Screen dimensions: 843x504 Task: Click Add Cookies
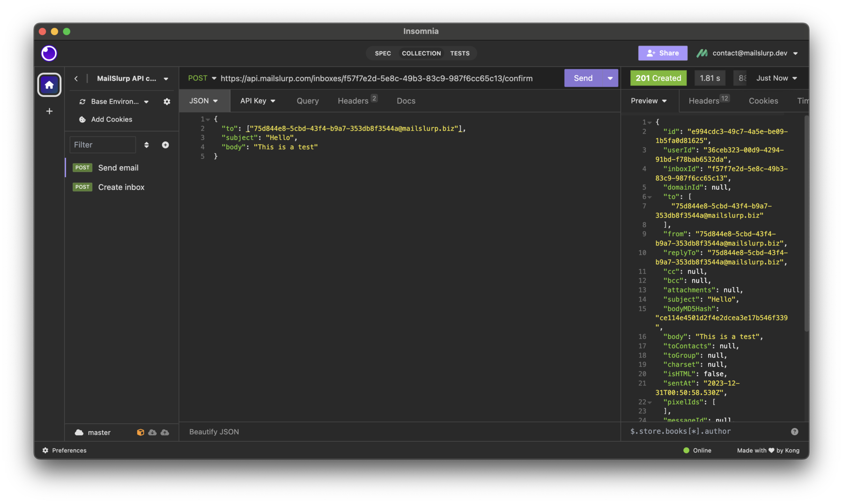(111, 119)
